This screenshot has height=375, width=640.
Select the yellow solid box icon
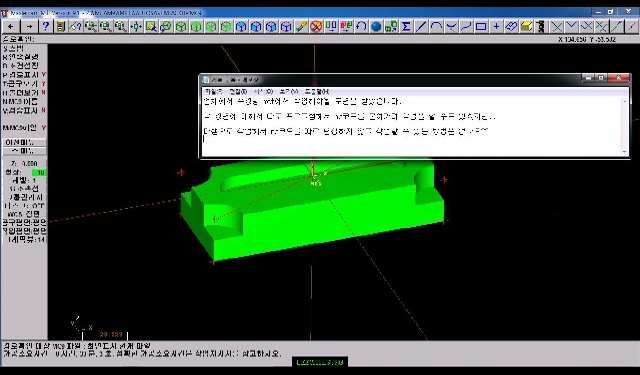526,27
